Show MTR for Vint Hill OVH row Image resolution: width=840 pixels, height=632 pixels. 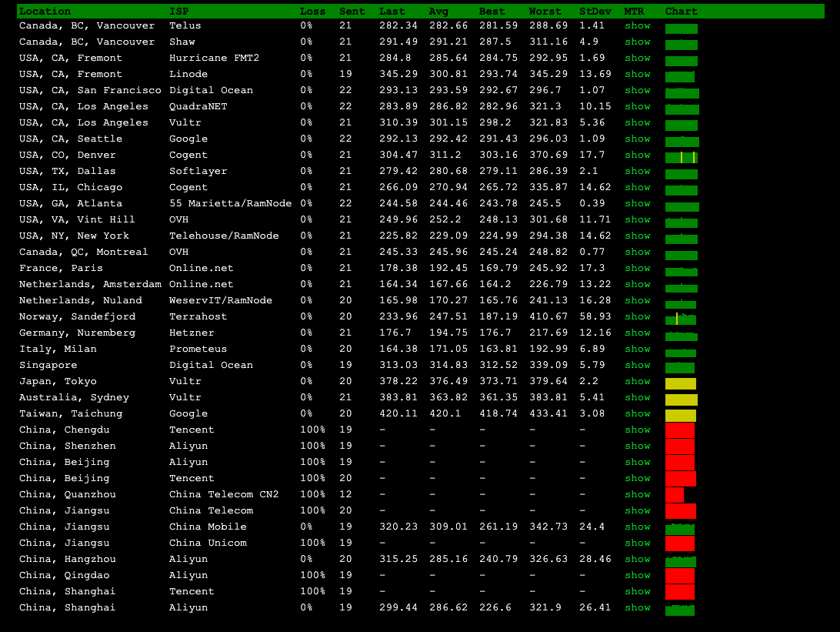638,219
